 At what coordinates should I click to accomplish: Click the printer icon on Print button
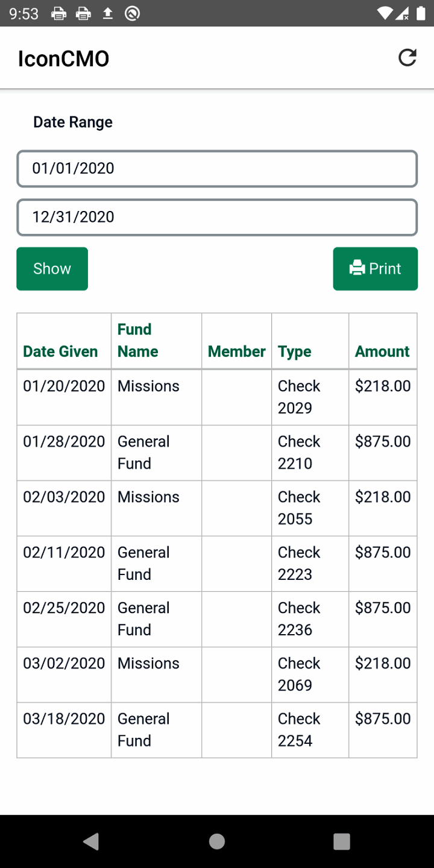[x=357, y=268]
